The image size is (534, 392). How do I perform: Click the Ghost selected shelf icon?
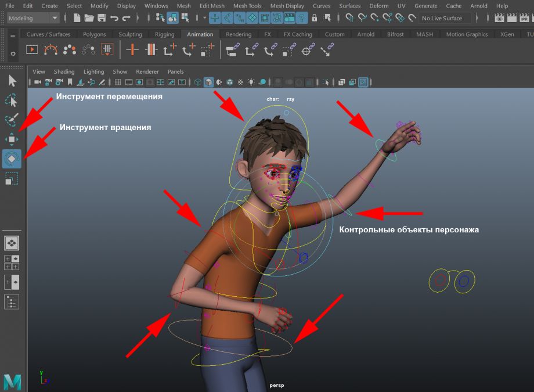[x=70, y=50]
